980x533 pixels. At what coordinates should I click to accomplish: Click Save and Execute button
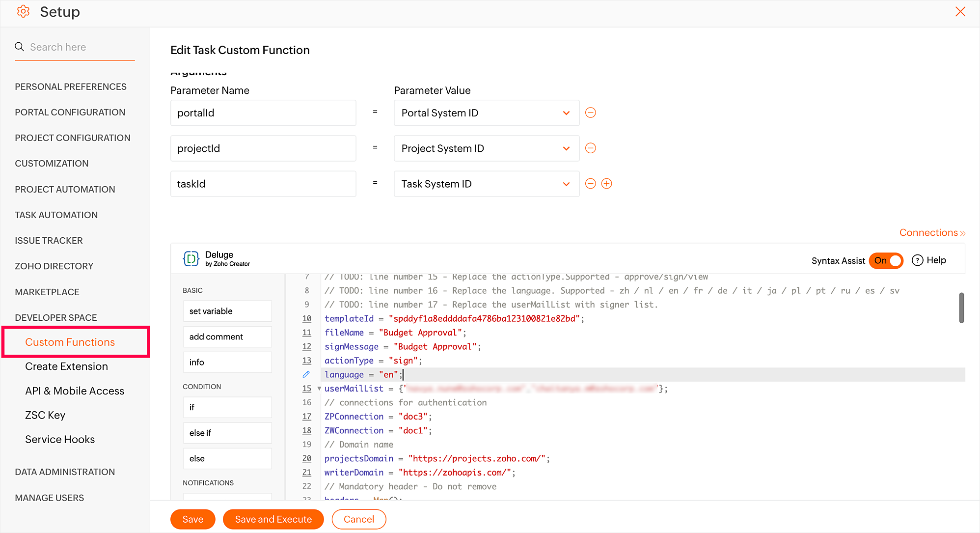coord(273,519)
